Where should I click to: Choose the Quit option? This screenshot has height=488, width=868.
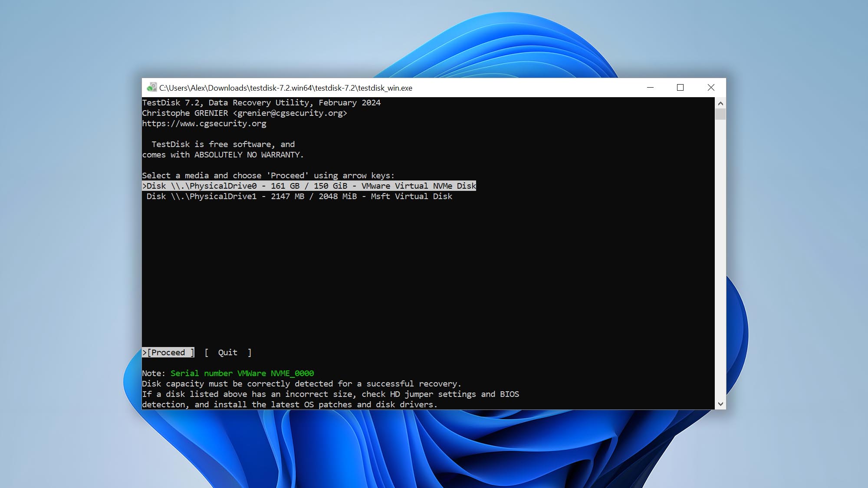pos(227,352)
